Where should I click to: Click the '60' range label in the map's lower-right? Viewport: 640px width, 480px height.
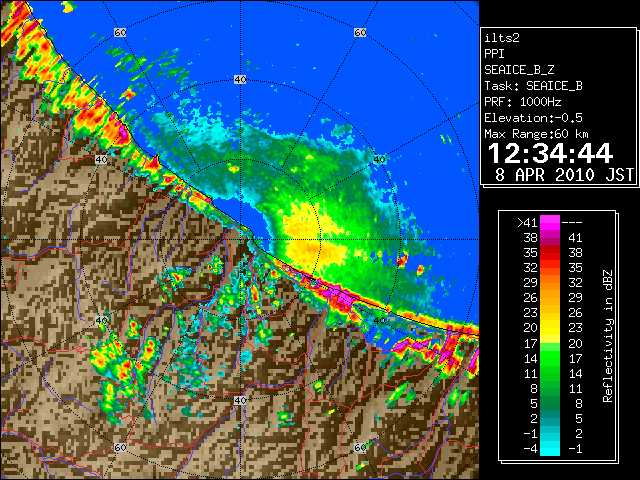click(x=360, y=448)
